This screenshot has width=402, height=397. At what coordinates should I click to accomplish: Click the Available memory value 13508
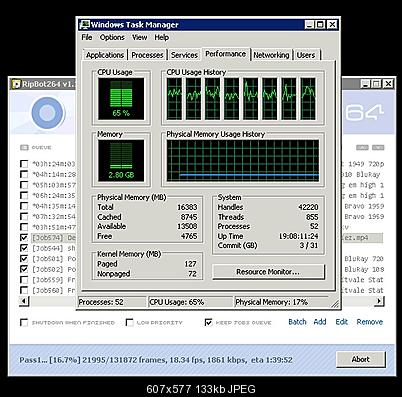[x=187, y=226]
